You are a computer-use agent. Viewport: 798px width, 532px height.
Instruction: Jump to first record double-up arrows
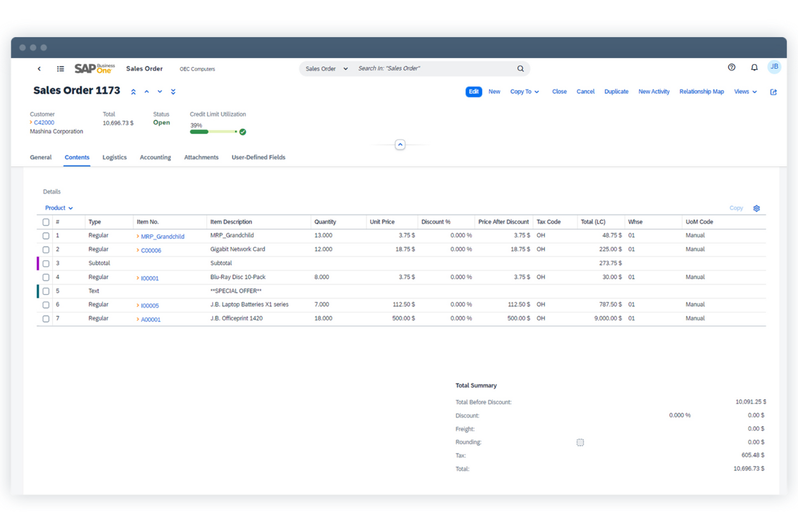pyautogui.click(x=133, y=92)
